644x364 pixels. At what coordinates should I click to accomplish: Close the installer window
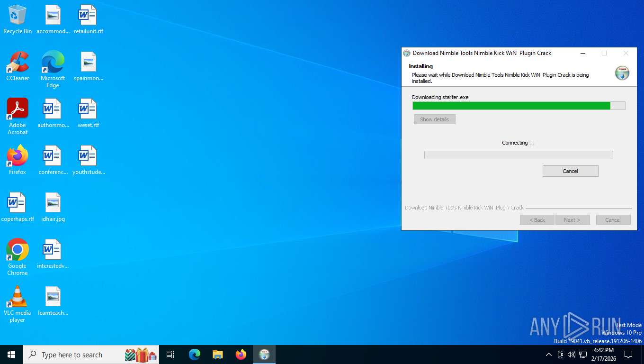pos(626,53)
